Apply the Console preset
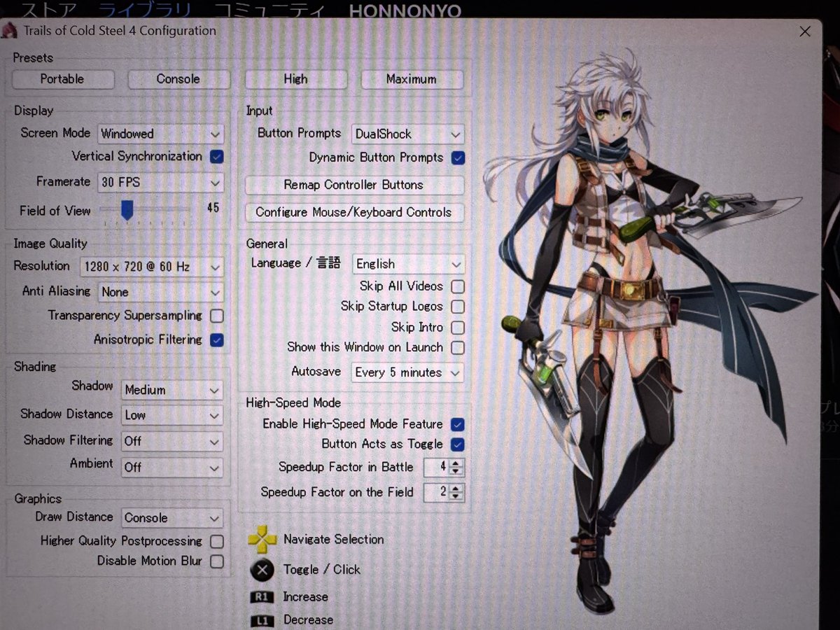 pyautogui.click(x=178, y=79)
